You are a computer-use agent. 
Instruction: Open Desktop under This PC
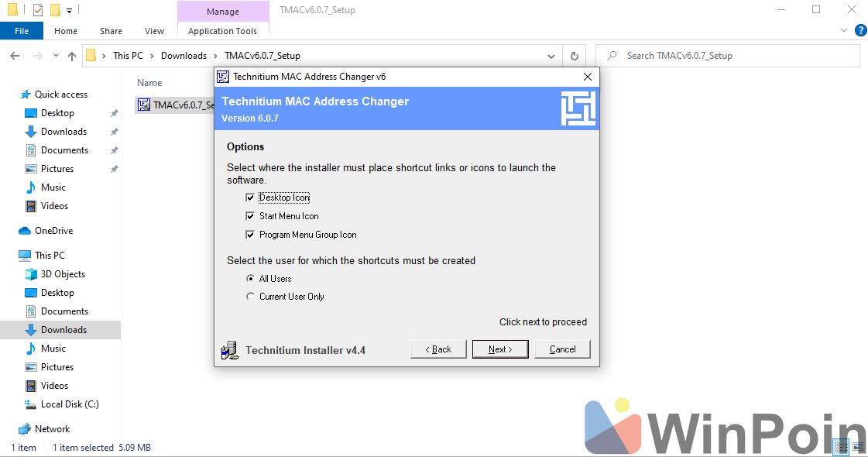pyautogui.click(x=57, y=293)
